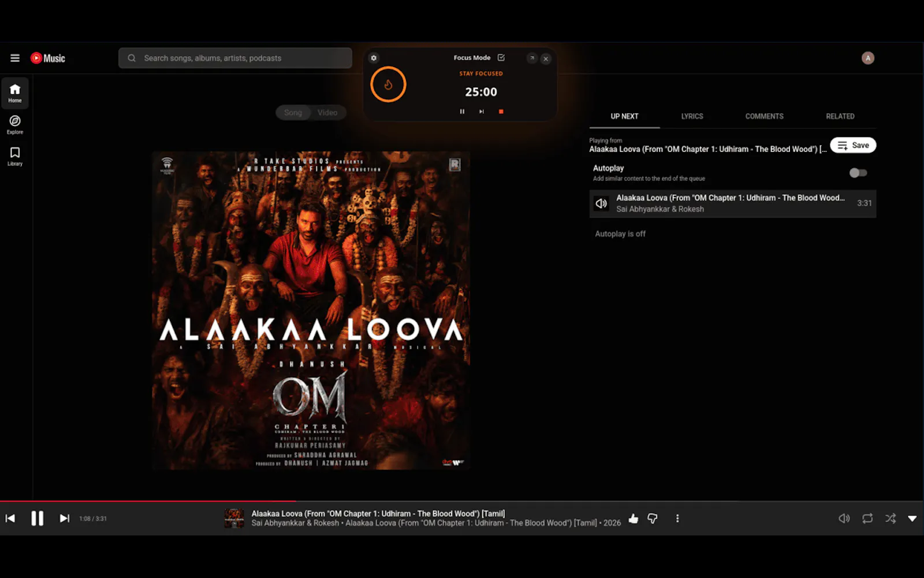
Task: Open artist link in player bar
Action: click(295, 523)
